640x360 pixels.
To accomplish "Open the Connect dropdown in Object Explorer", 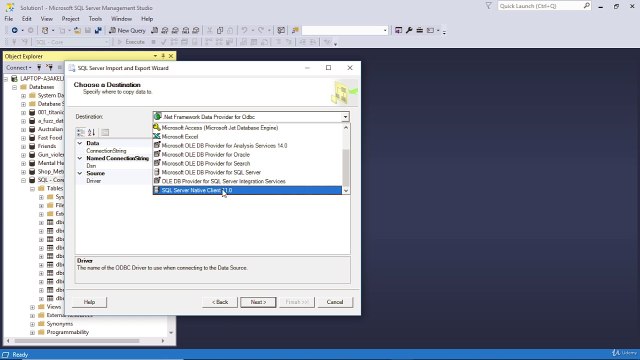I will 18,67.
